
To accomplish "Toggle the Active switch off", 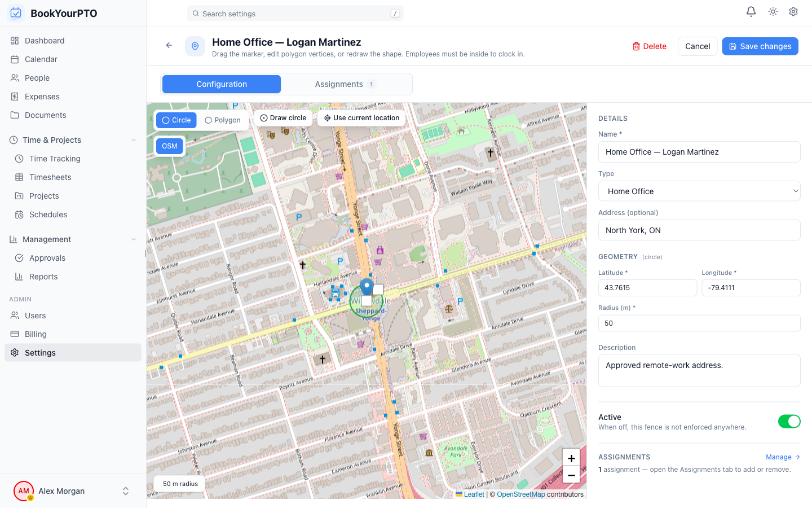I will pyautogui.click(x=789, y=422).
